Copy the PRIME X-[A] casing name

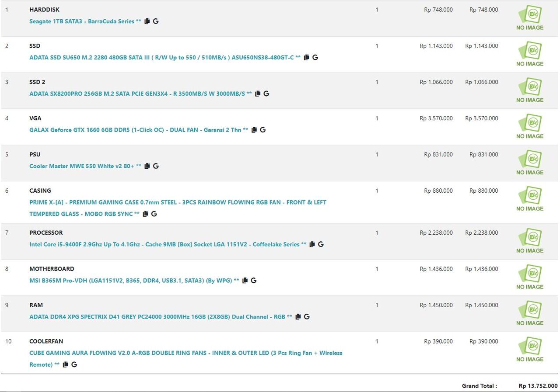145,214
